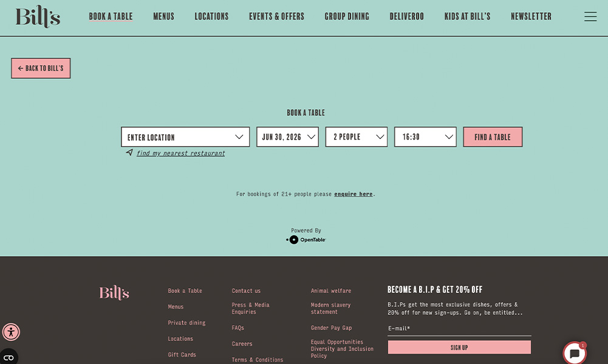Image resolution: width=608 pixels, height=364 pixels.
Task: Click the enquire here link
Action: tap(354, 194)
